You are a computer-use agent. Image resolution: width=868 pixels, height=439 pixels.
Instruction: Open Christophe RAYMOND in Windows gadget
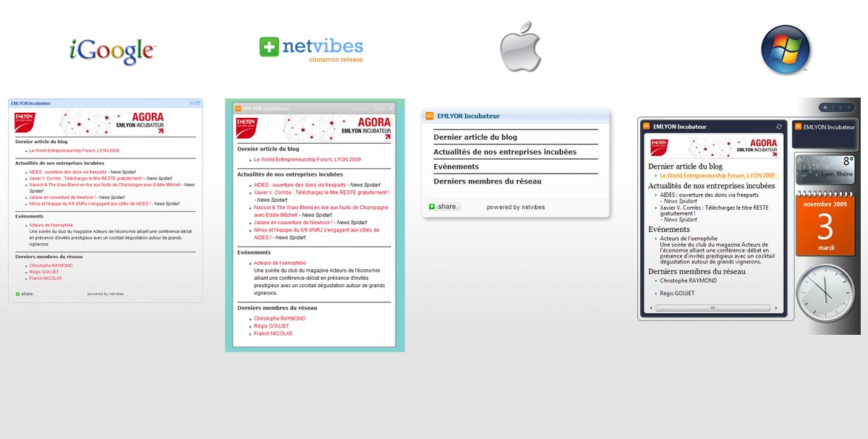pyautogui.click(x=688, y=281)
